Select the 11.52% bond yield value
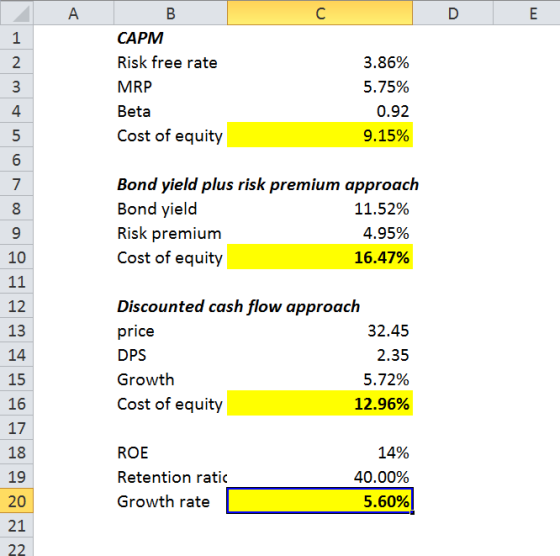Viewport: 560px width, 556px height. 320,209
